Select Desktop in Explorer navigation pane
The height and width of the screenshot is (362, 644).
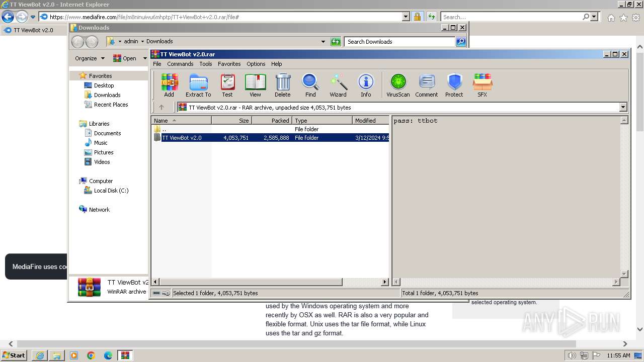pyautogui.click(x=104, y=85)
